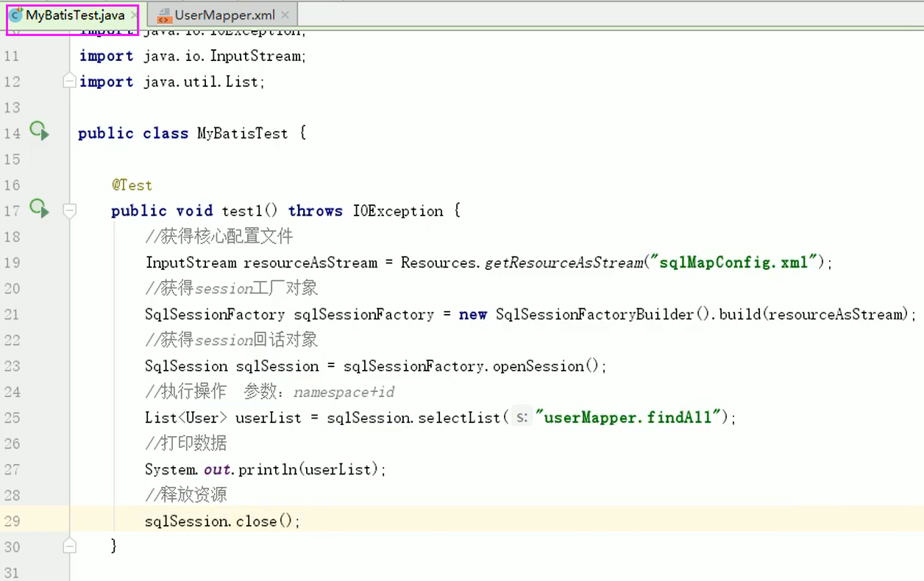The width and height of the screenshot is (924, 581).
Task: Collapse the imports fold marker at line 12
Action: [69, 82]
